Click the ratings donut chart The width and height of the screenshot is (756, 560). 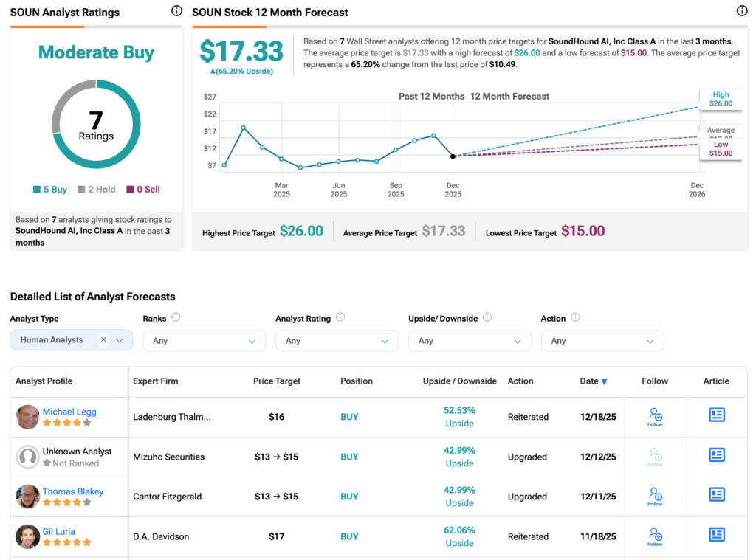pos(96,124)
